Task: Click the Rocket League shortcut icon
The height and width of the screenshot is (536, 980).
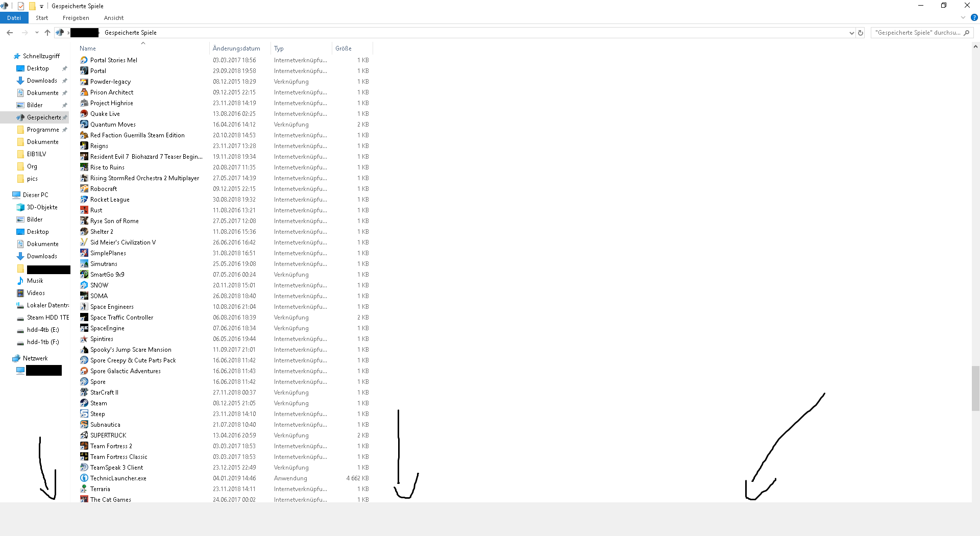Action: (x=84, y=200)
